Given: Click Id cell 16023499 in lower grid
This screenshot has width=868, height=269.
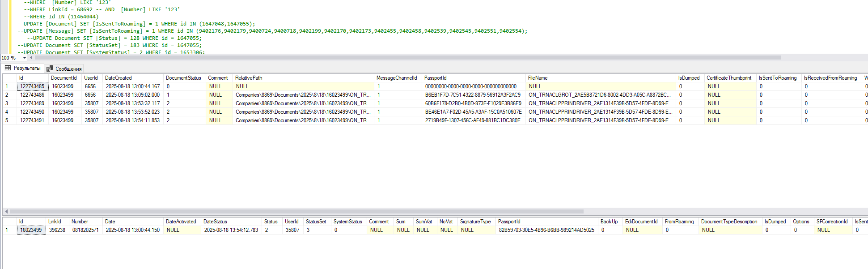Looking at the screenshot, I should pyautogui.click(x=31, y=230).
